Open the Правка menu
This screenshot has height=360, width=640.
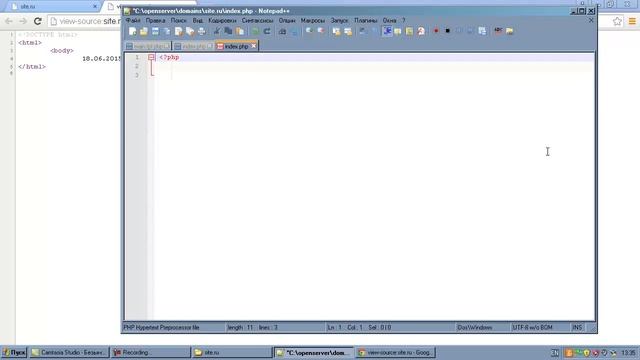(155, 20)
